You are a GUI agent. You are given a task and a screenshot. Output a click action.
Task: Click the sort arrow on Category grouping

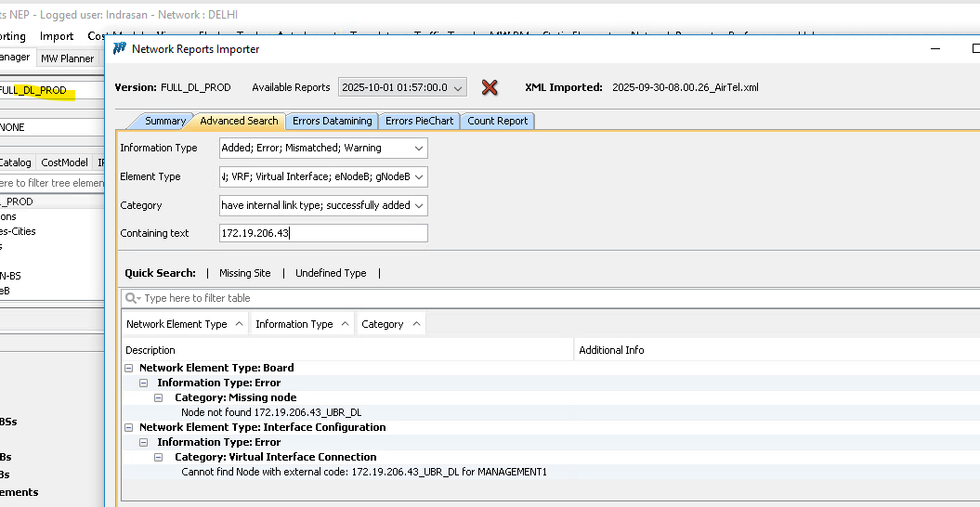pyautogui.click(x=415, y=324)
